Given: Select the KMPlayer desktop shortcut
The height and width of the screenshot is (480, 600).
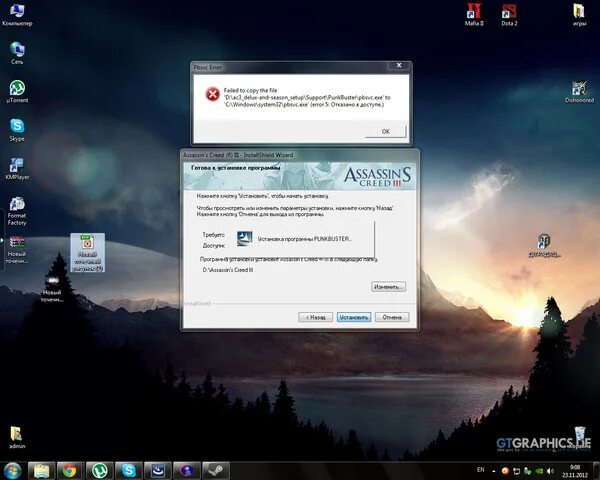Looking at the screenshot, I should click(17, 168).
